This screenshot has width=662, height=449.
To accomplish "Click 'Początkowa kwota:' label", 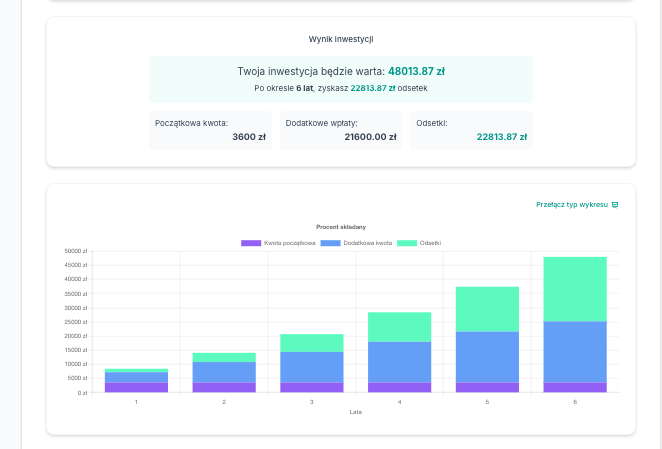I will [191, 123].
